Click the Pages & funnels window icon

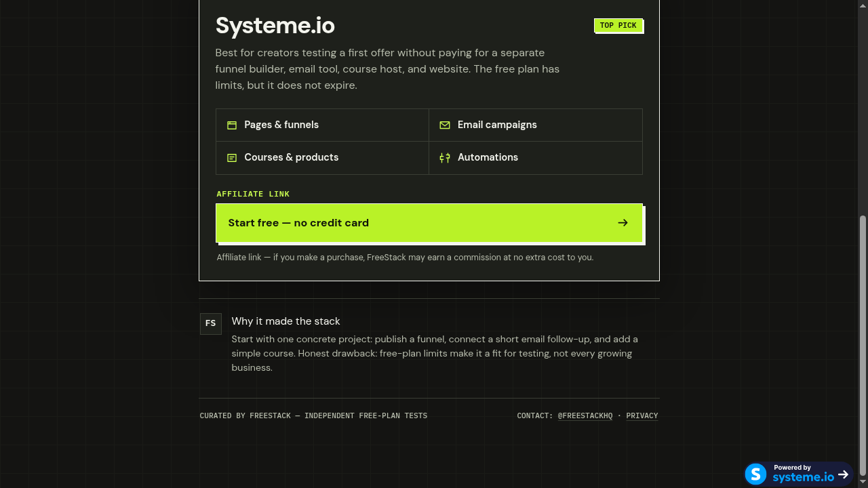click(232, 125)
